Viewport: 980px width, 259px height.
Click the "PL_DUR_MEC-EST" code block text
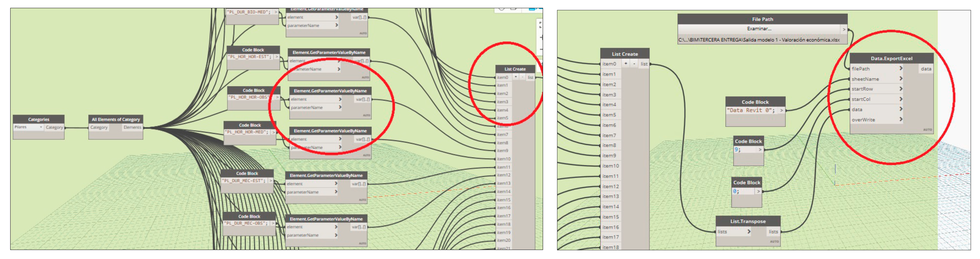[x=244, y=181]
